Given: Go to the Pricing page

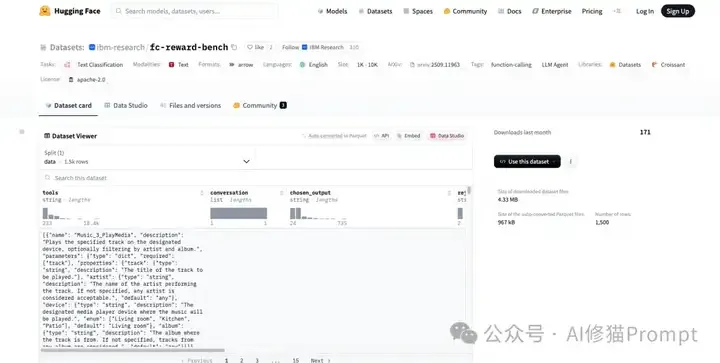Looking at the screenshot, I should [x=592, y=11].
